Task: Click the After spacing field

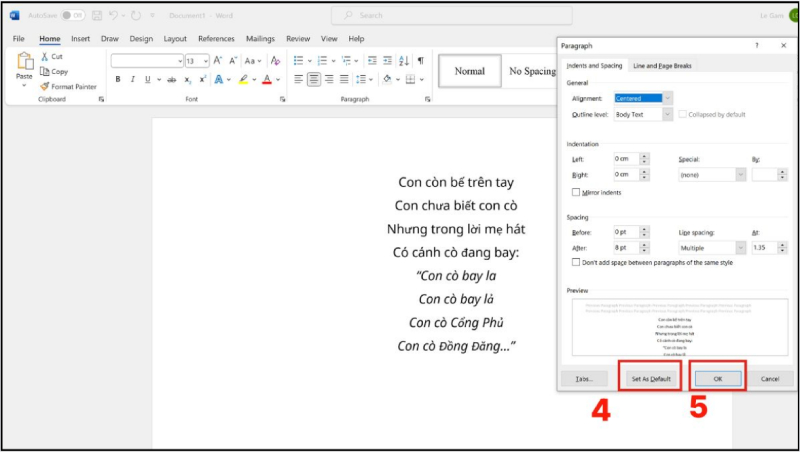Action: [x=627, y=248]
